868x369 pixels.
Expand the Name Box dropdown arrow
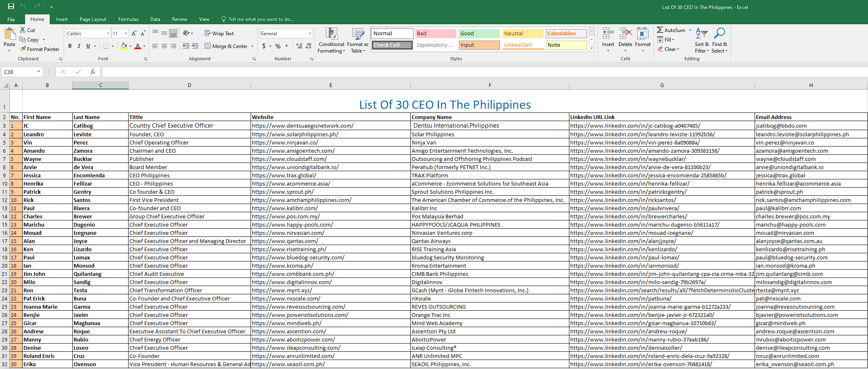coord(39,72)
